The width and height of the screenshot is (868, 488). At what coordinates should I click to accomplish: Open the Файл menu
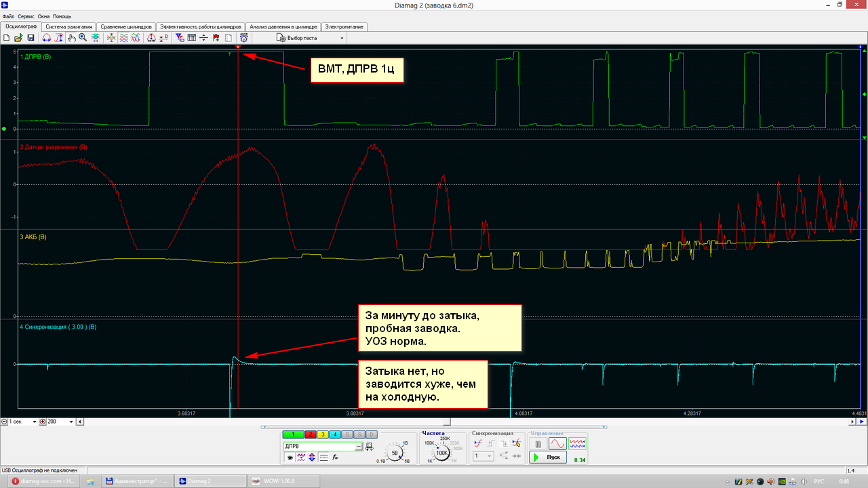8,16
